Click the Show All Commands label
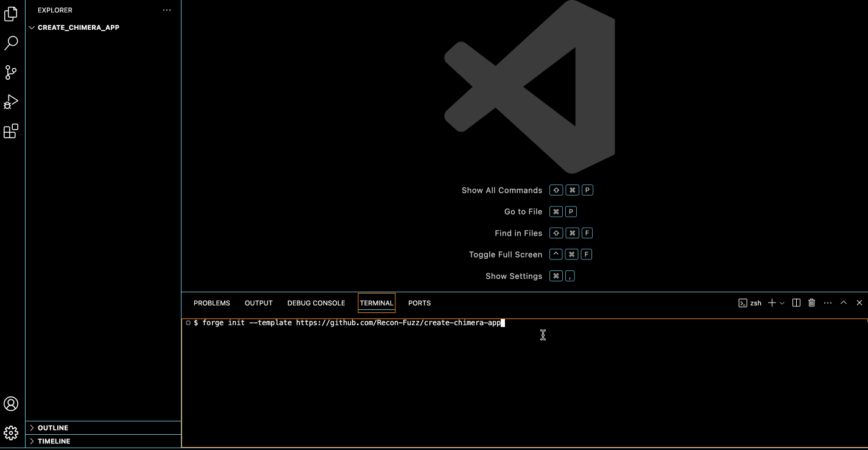Image resolution: width=868 pixels, height=450 pixels. point(502,190)
